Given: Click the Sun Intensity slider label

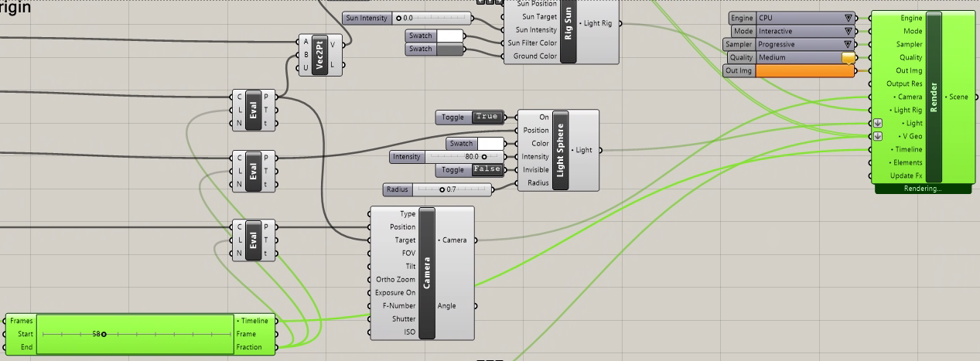Looking at the screenshot, I should 367,18.
